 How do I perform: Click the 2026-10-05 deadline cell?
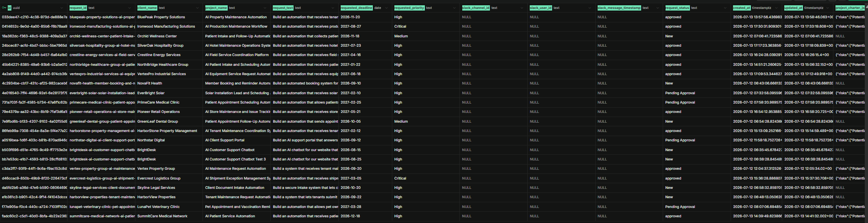[x=365, y=121]
